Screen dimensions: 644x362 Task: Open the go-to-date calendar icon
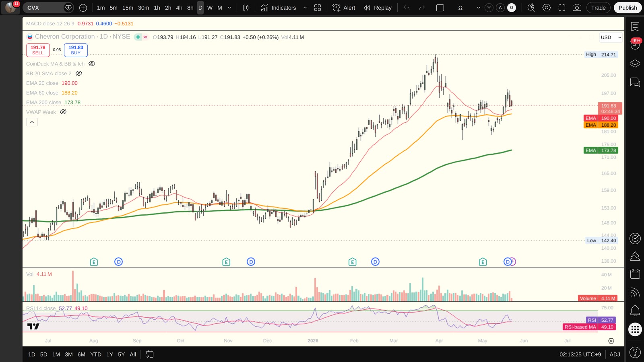149,354
